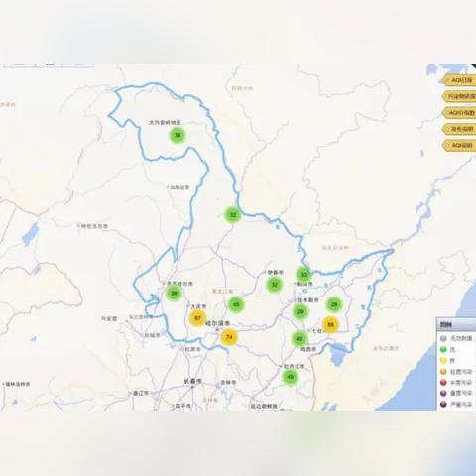Click the 哈尔滨市 city label
The height and width of the screenshot is (476, 476).
point(218,323)
